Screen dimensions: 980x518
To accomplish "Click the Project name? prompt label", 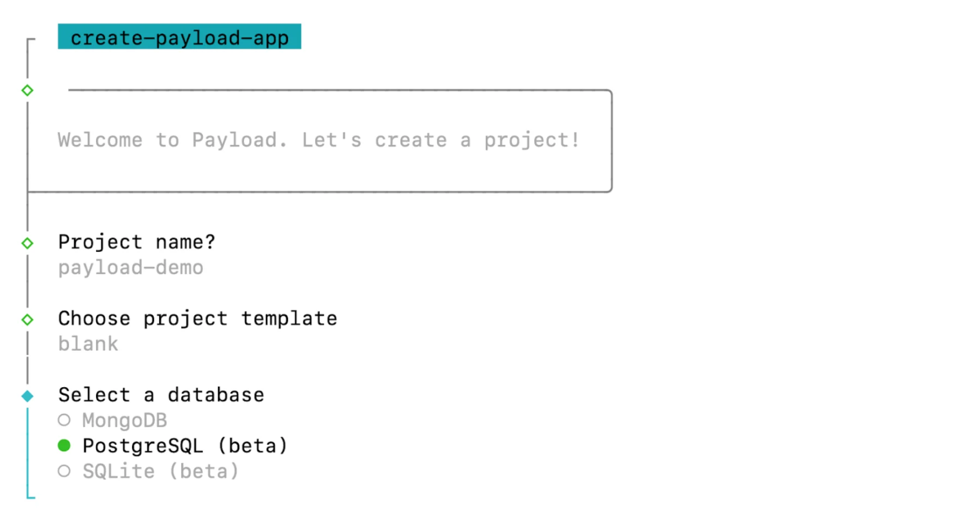I will pyautogui.click(x=137, y=242).
